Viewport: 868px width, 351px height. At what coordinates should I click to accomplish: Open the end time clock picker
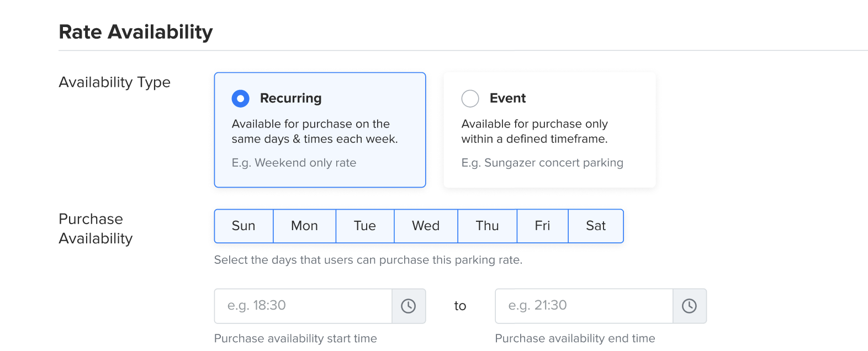[689, 306]
